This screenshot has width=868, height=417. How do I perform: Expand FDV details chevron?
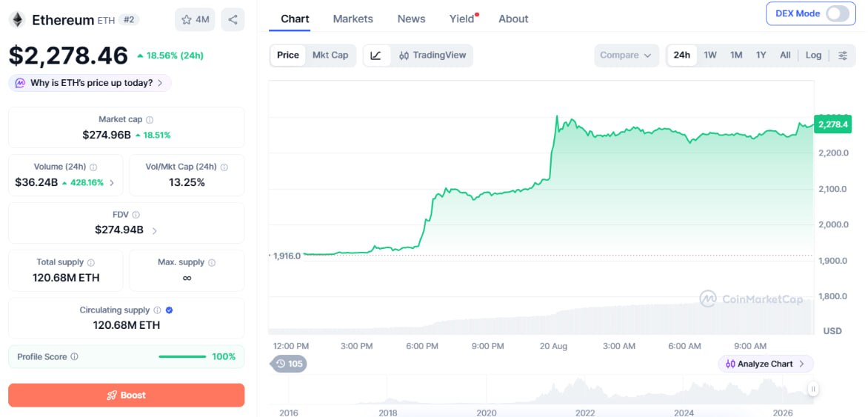[155, 230]
